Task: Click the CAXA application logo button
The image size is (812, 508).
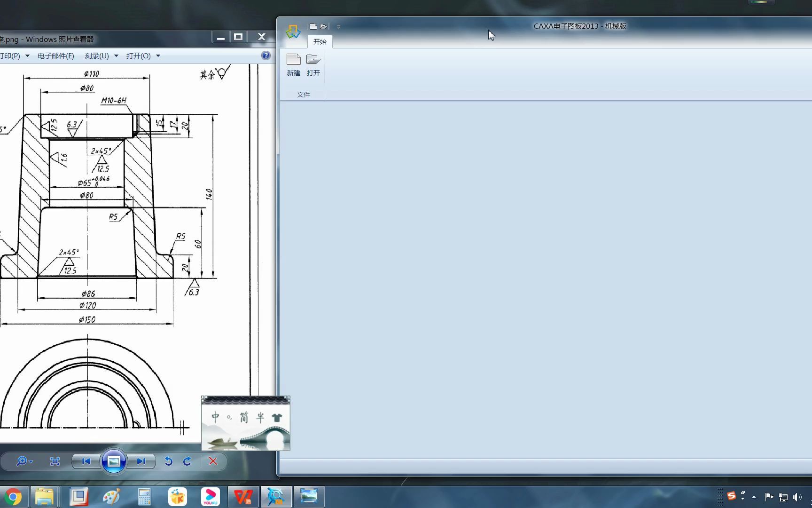Action: click(x=293, y=32)
